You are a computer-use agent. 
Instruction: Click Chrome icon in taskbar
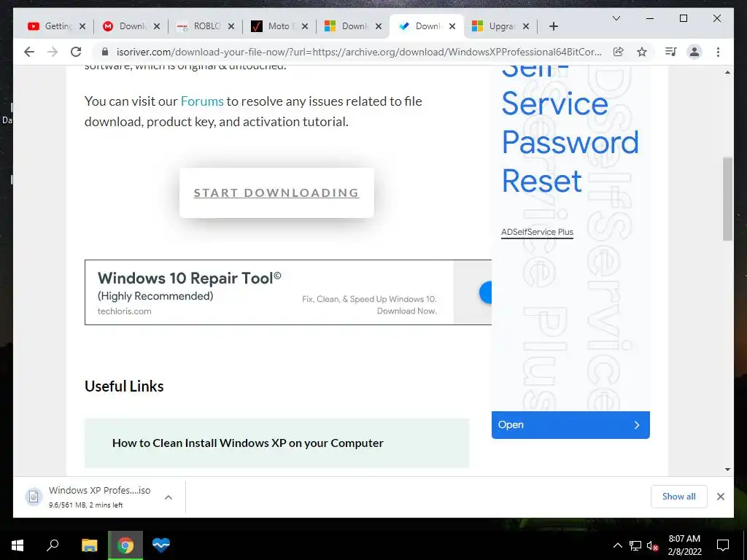tap(125, 545)
